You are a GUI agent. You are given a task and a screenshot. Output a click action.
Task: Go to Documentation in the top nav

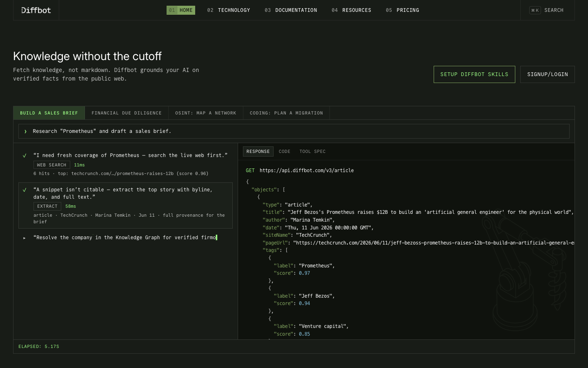pyautogui.click(x=291, y=10)
